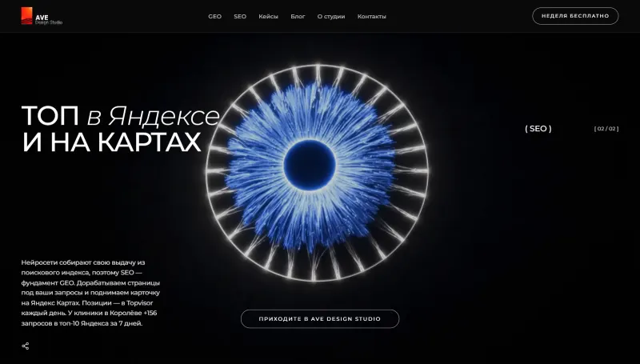Open the share icon
640x364 pixels.
pyautogui.click(x=26, y=346)
